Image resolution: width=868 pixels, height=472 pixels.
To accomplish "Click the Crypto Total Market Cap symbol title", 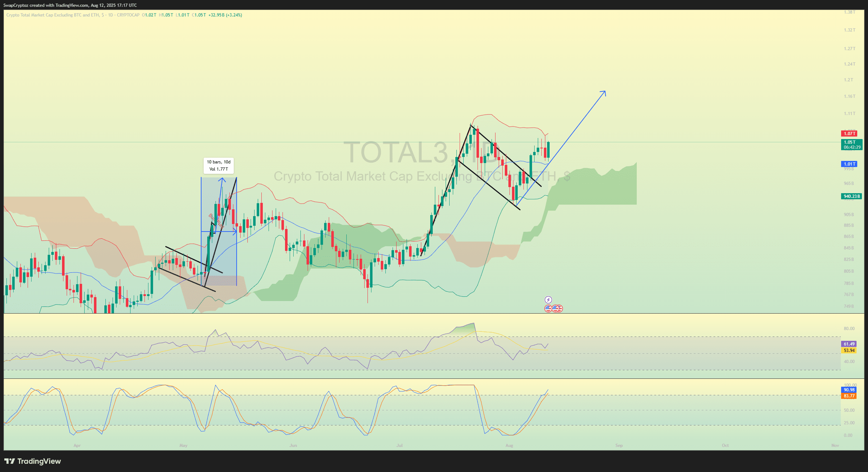I will coord(53,15).
